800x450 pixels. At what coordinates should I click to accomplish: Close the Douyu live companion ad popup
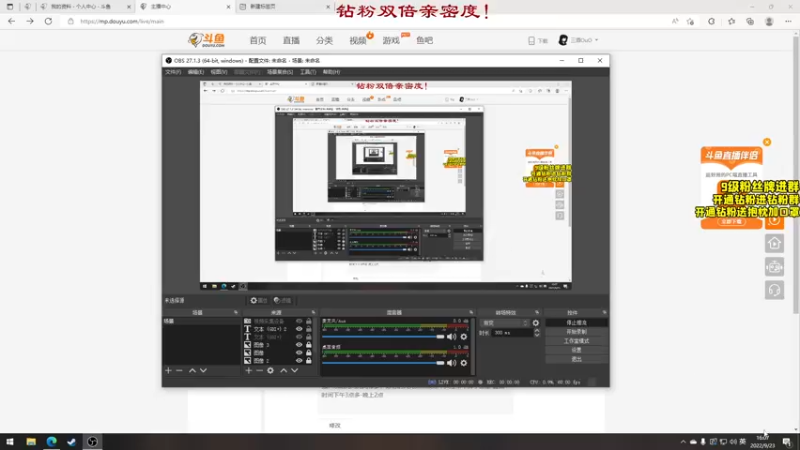pyautogui.click(x=767, y=142)
